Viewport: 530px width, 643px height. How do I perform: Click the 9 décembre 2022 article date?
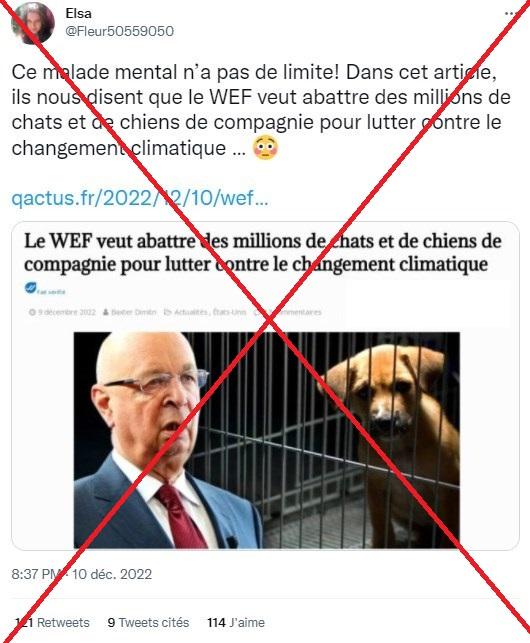point(66,312)
